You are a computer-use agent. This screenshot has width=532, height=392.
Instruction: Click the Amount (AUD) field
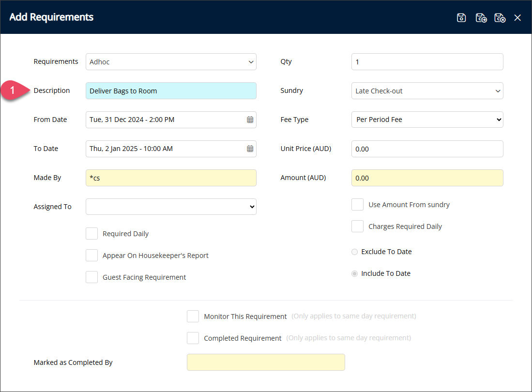click(427, 178)
